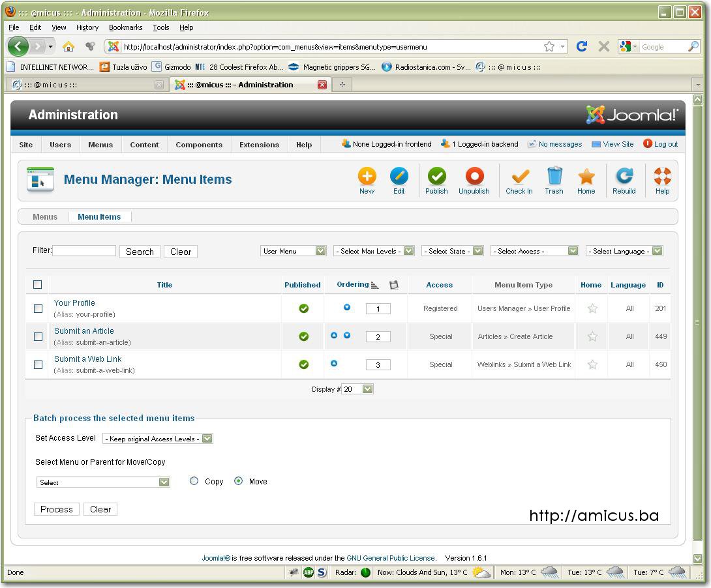Viewport: 711px width, 588px height.
Task: Toggle published status of Your Profile
Action: (x=304, y=308)
